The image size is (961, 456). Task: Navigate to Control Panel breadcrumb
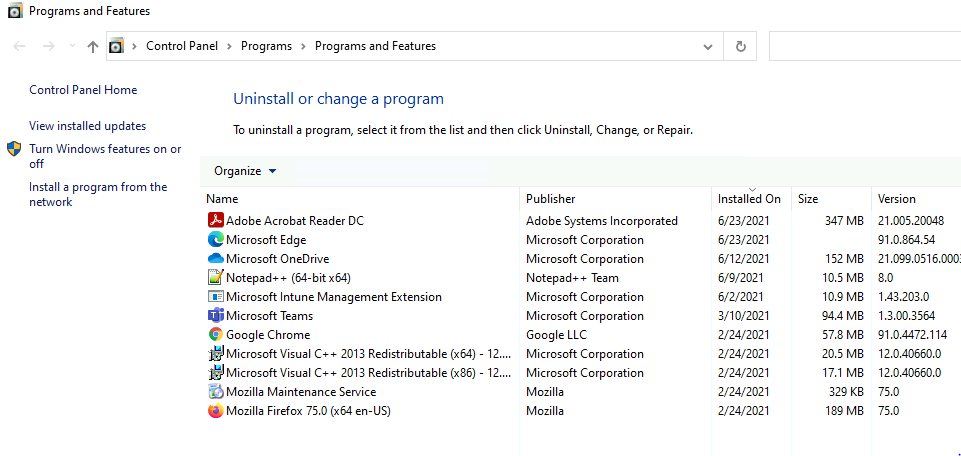click(182, 46)
